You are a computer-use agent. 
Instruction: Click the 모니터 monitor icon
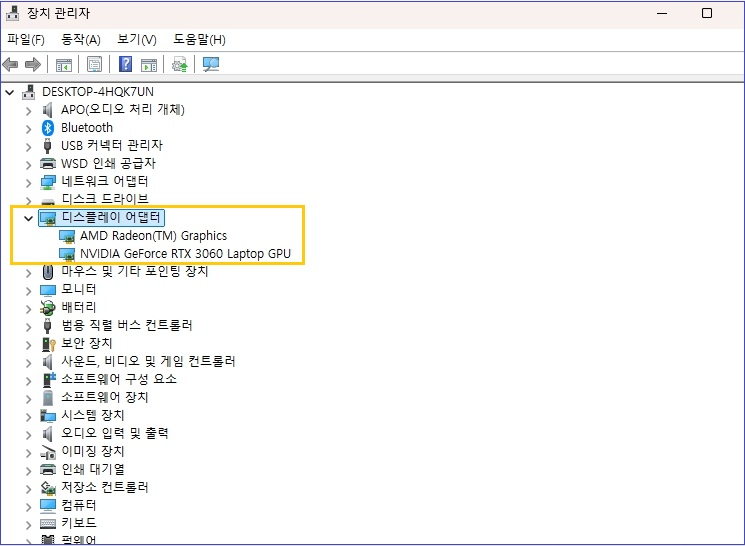pyautogui.click(x=48, y=290)
